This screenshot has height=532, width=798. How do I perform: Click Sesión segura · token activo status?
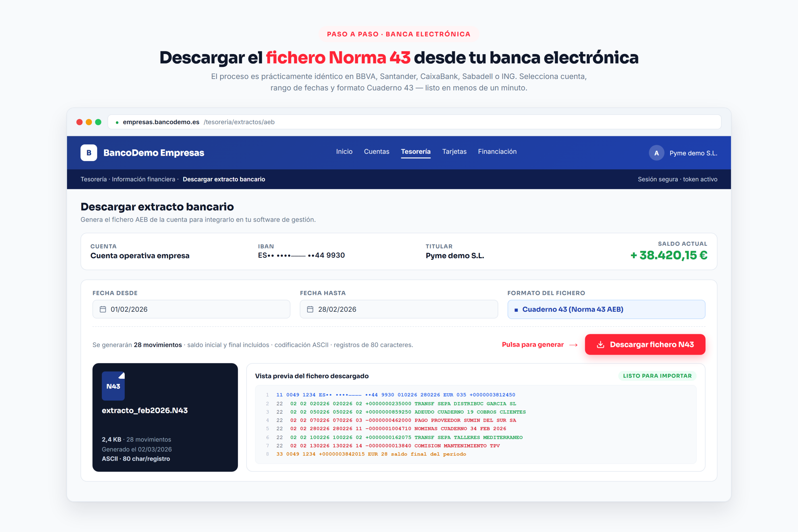[677, 179]
